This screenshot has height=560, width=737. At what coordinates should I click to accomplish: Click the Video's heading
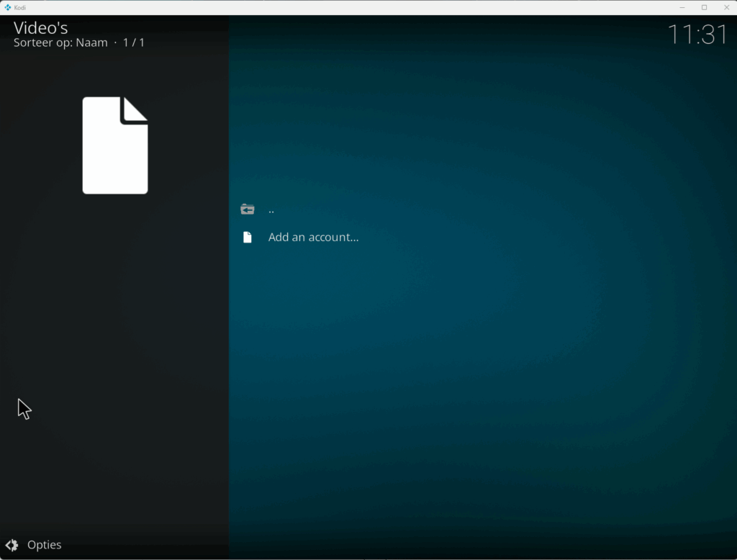click(41, 27)
